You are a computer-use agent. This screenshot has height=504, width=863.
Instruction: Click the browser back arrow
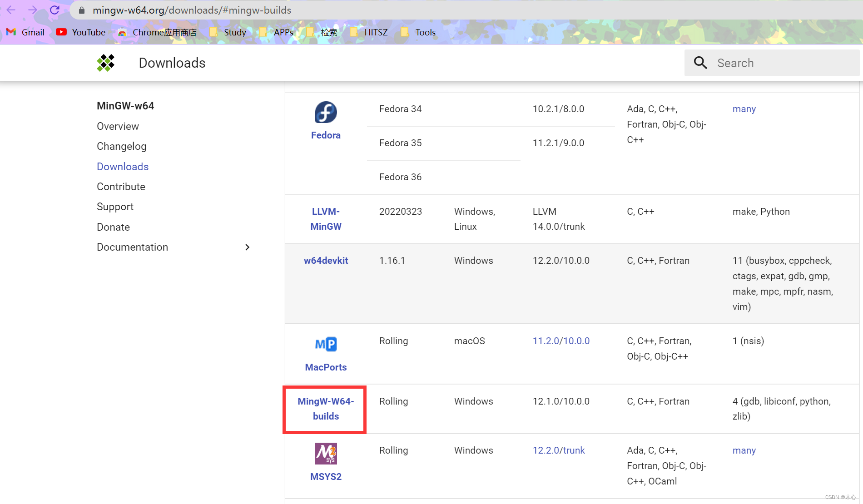(x=11, y=10)
